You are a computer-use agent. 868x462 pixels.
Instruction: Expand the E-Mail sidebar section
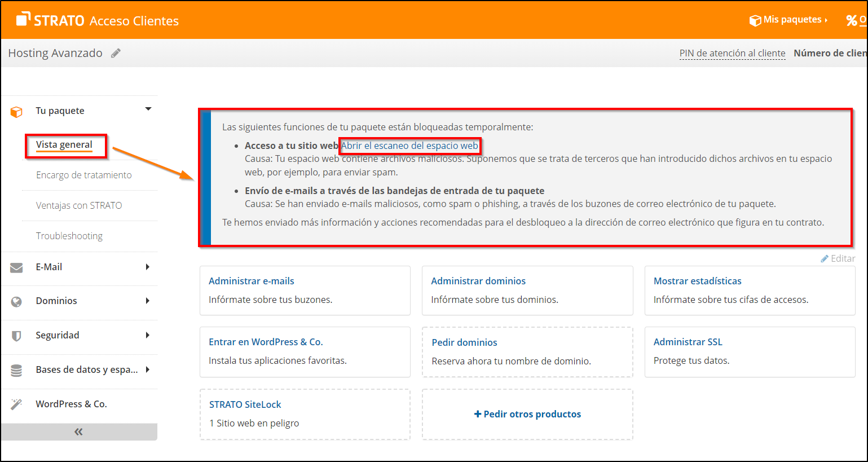pos(148,267)
